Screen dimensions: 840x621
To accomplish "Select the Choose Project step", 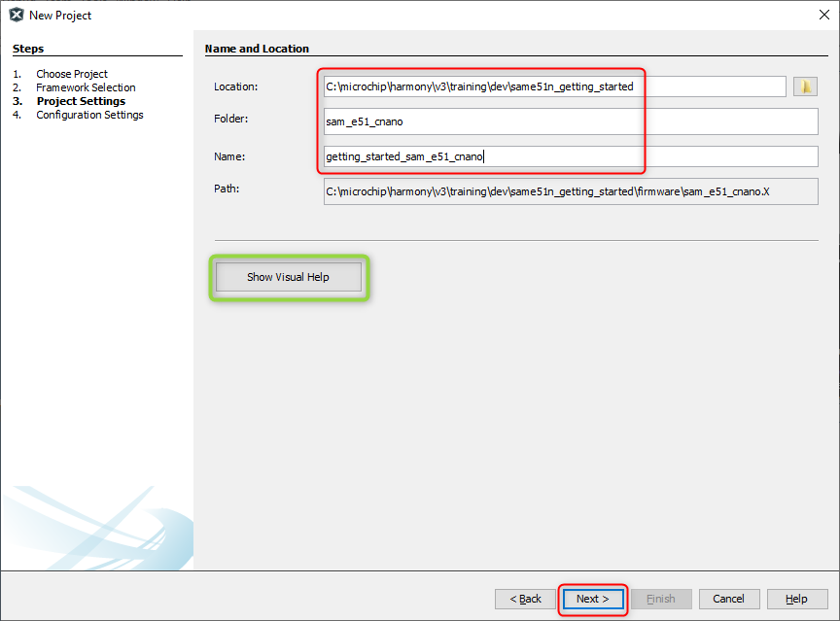I will coord(72,74).
